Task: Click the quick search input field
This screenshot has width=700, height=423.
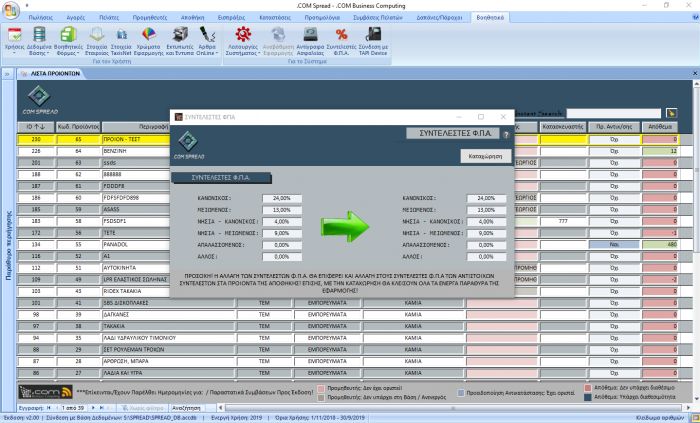Action: pos(614,113)
